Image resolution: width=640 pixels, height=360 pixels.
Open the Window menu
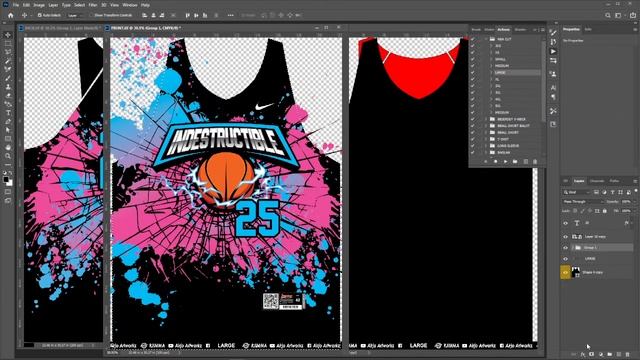click(x=130, y=5)
